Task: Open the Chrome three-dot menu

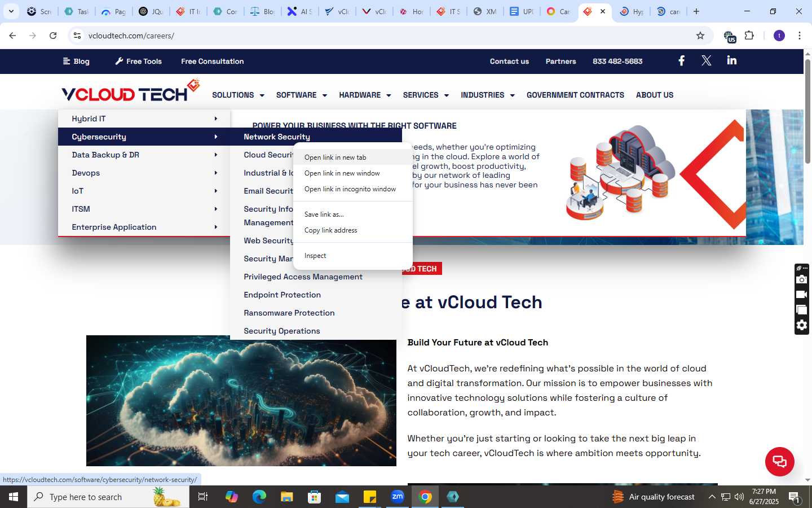Action: pos(800,36)
